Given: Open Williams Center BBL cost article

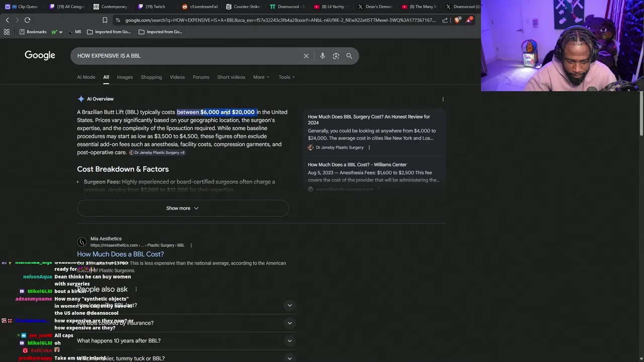Looking at the screenshot, I should (x=357, y=164).
